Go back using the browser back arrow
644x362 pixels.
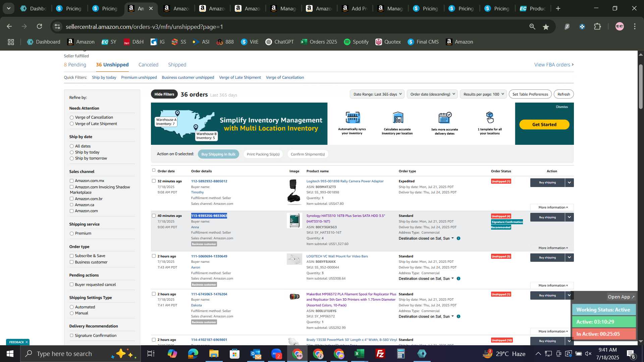click(x=9, y=26)
